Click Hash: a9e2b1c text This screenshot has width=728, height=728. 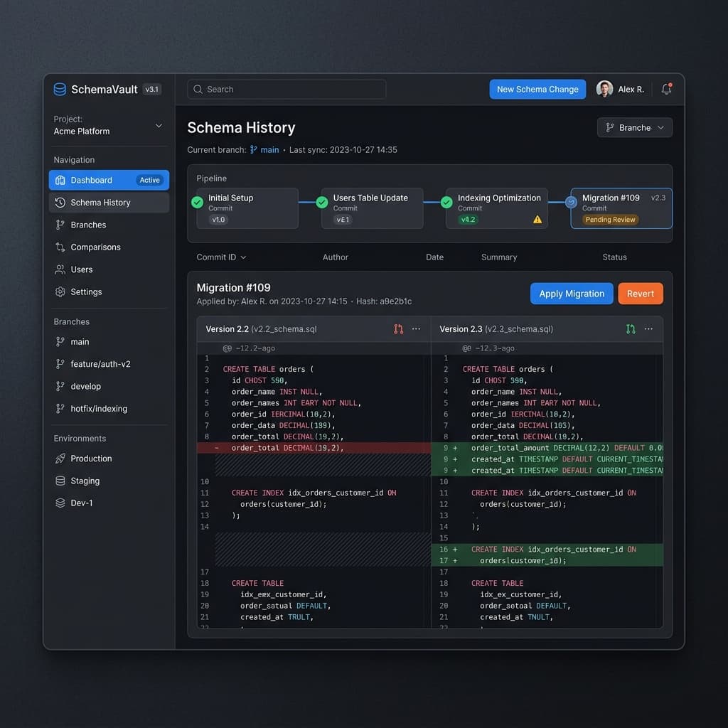pos(384,301)
